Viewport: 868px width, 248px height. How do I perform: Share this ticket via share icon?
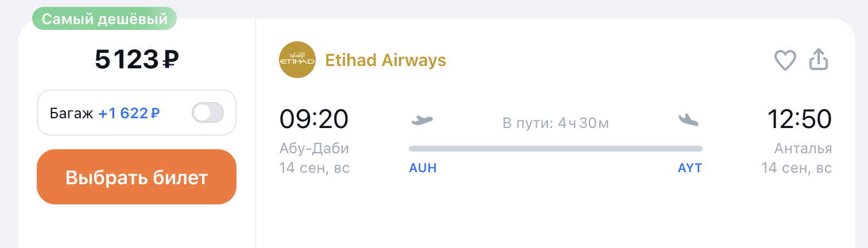pyautogui.click(x=819, y=60)
